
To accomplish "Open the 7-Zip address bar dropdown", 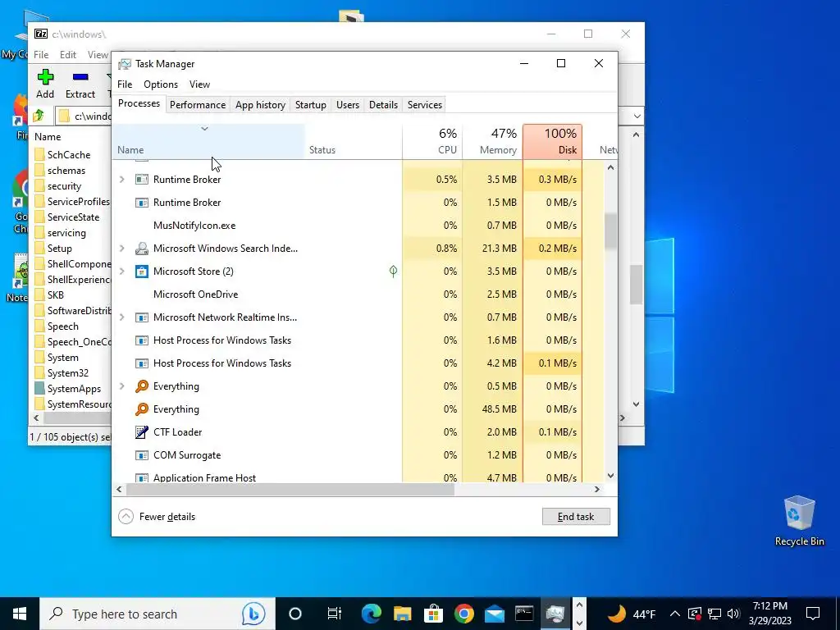I will [637, 116].
